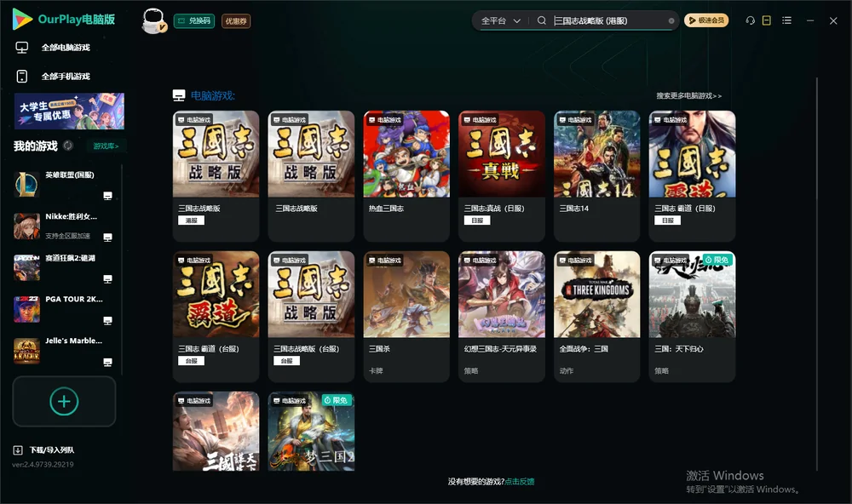Click the OurPlay logo icon
The width and height of the screenshot is (852, 504).
coord(22,19)
